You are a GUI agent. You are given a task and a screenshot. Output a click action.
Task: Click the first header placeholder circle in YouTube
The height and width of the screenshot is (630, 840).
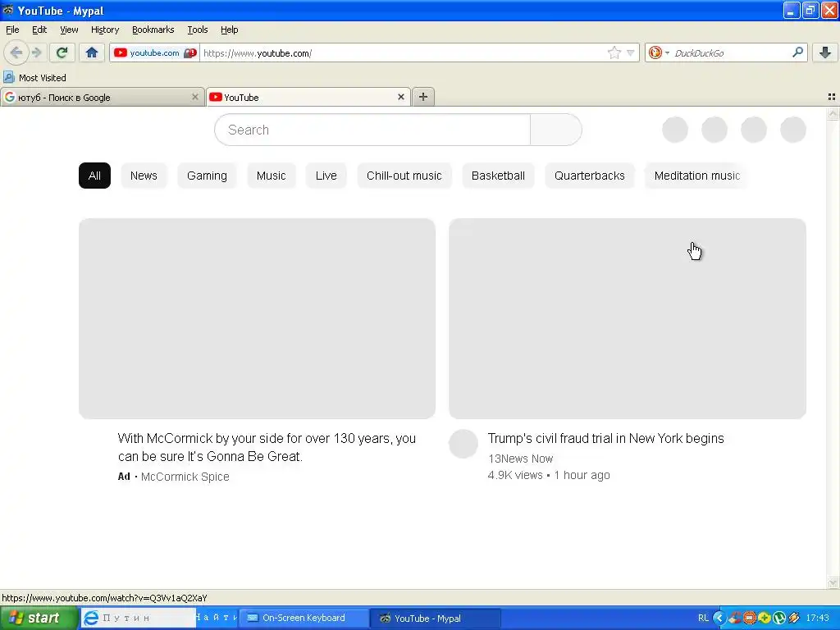coord(675,130)
